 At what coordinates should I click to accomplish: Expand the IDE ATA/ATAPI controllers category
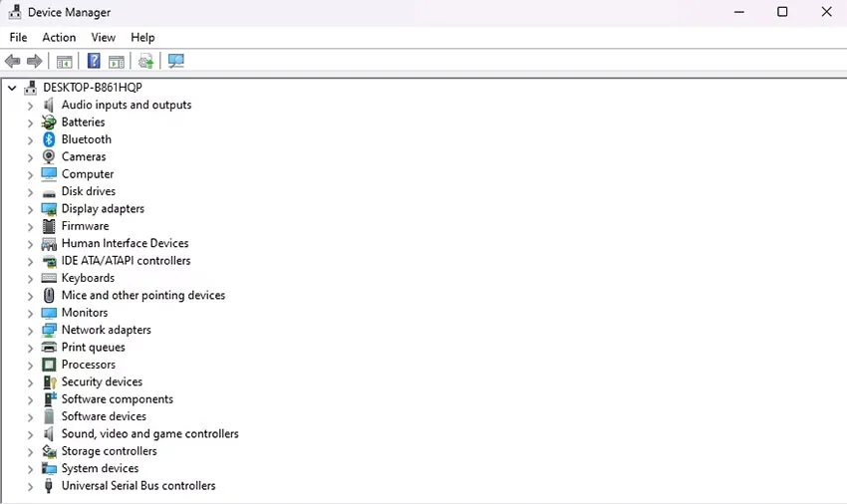pyautogui.click(x=30, y=261)
